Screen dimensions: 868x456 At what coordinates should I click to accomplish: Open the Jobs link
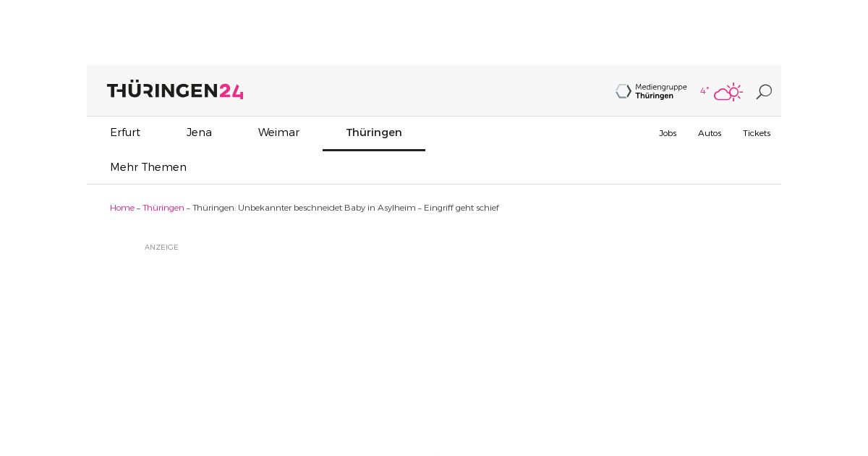tap(668, 133)
